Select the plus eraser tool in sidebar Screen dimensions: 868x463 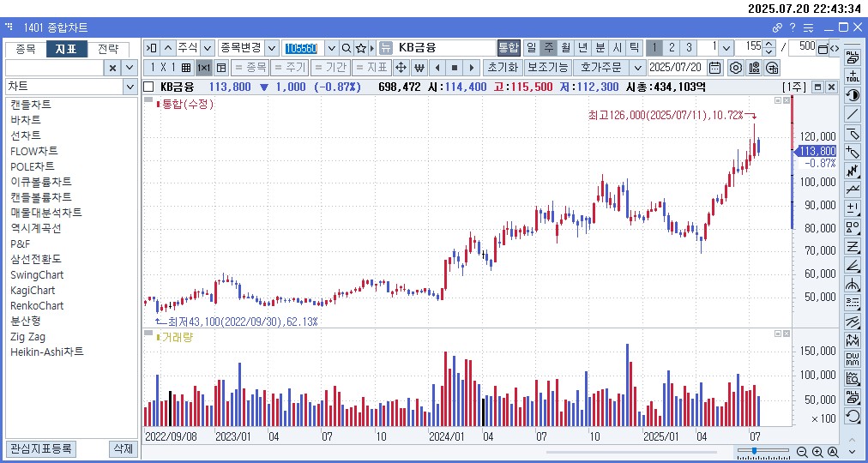point(853,152)
